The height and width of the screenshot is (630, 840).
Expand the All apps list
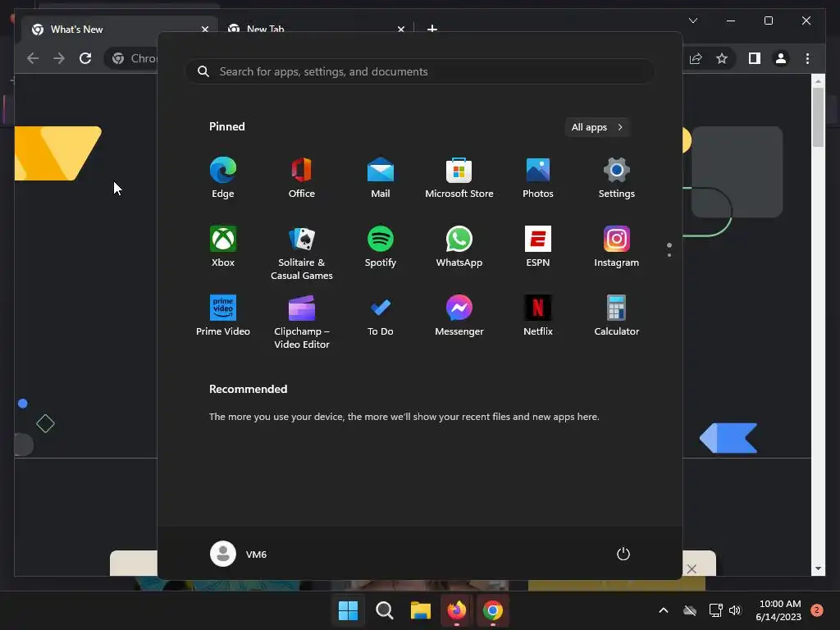coord(597,127)
